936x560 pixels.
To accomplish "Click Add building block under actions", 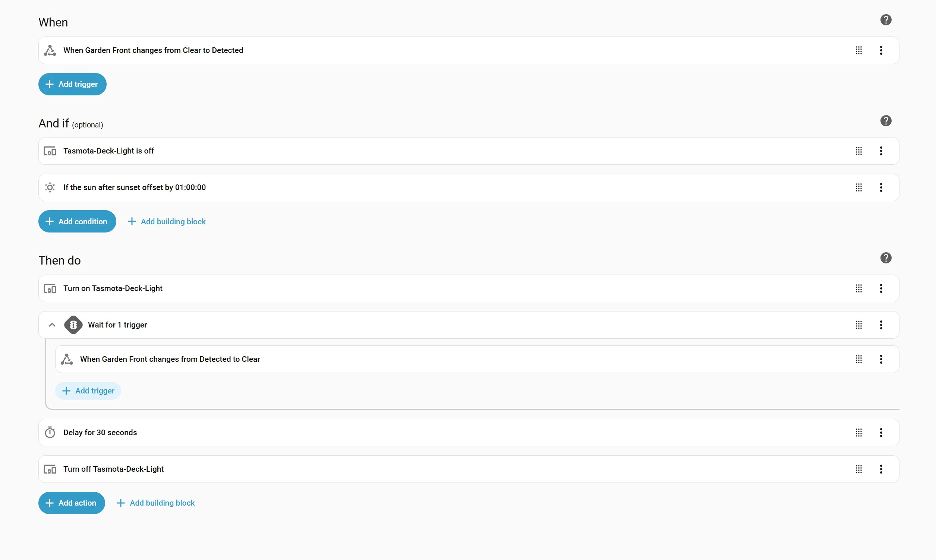I will [156, 503].
